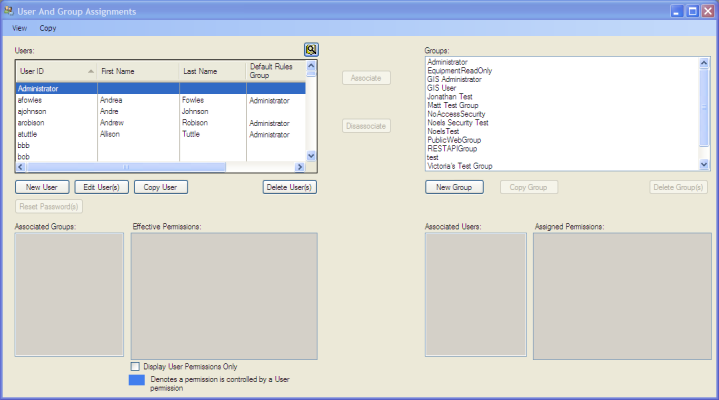
Task: Click the app icon in the title bar
Action: pyautogui.click(x=8, y=11)
